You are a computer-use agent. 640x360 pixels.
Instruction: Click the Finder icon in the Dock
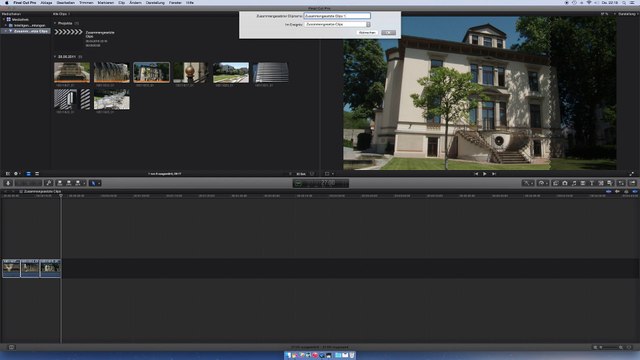(x=288, y=356)
